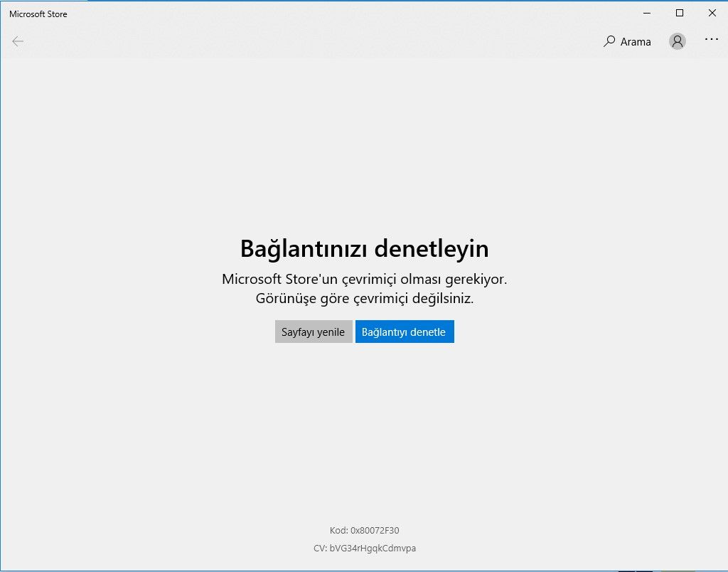Open the user account profile icon
Image resolution: width=728 pixels, height=572 pixels.
pos(678,41)
